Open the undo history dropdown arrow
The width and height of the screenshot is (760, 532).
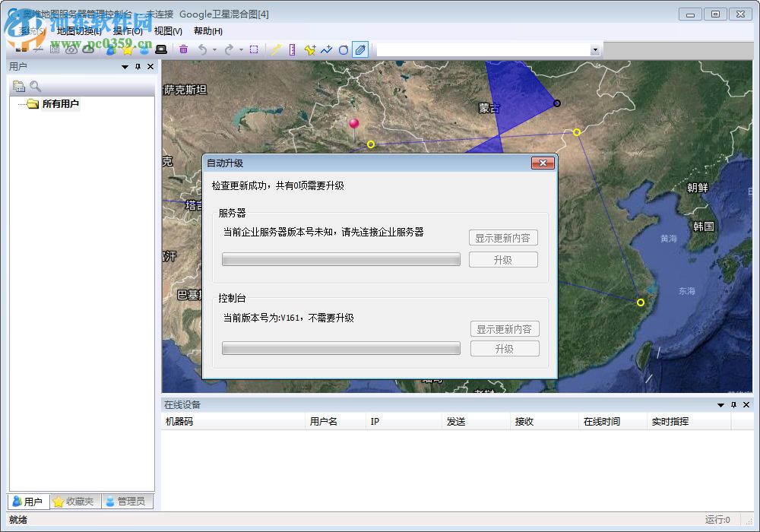pos(214,49)
